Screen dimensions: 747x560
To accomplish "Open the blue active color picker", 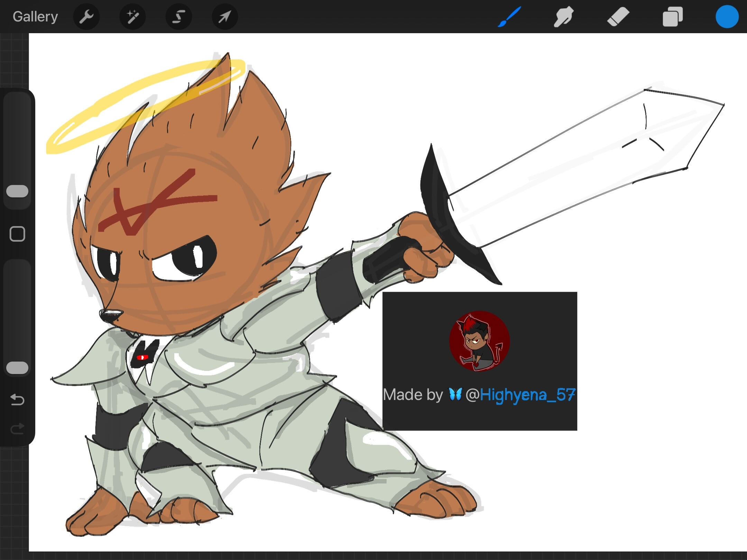I will (727, 17).
